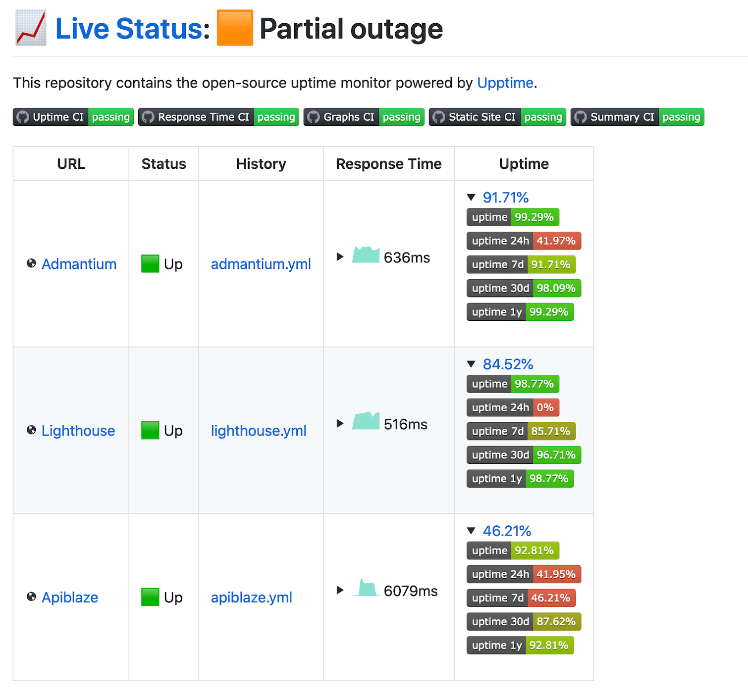748x700 pixels.
Task: Click Apiblaze overall uptime 92.81% badge
Action: tap(513, 551)
